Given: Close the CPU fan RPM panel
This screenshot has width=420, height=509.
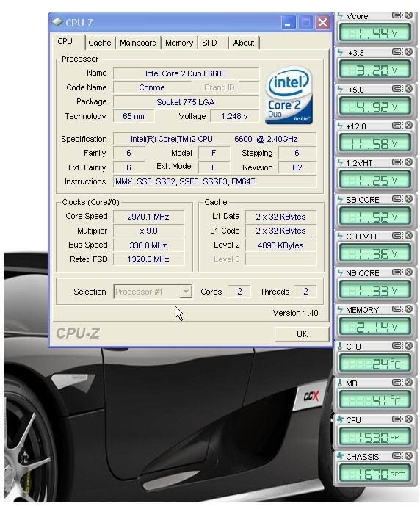Looking at the screenshot, I should point(409,419).
